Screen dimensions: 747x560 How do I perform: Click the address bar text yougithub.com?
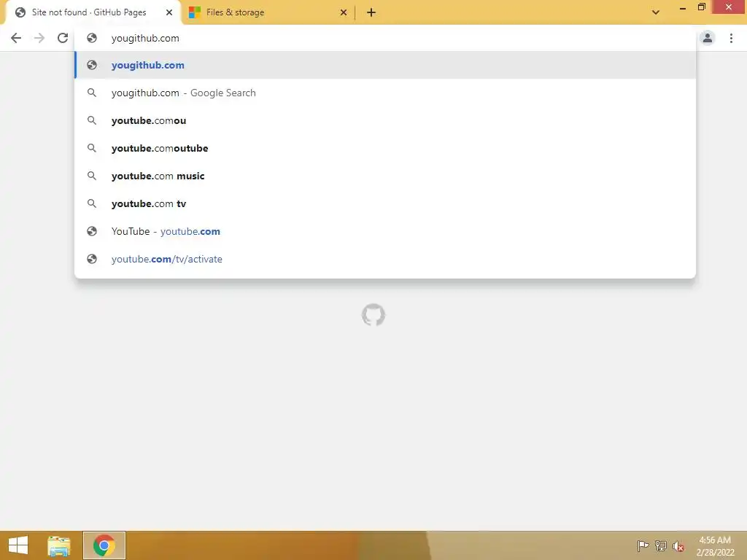(x=145, y=38)
